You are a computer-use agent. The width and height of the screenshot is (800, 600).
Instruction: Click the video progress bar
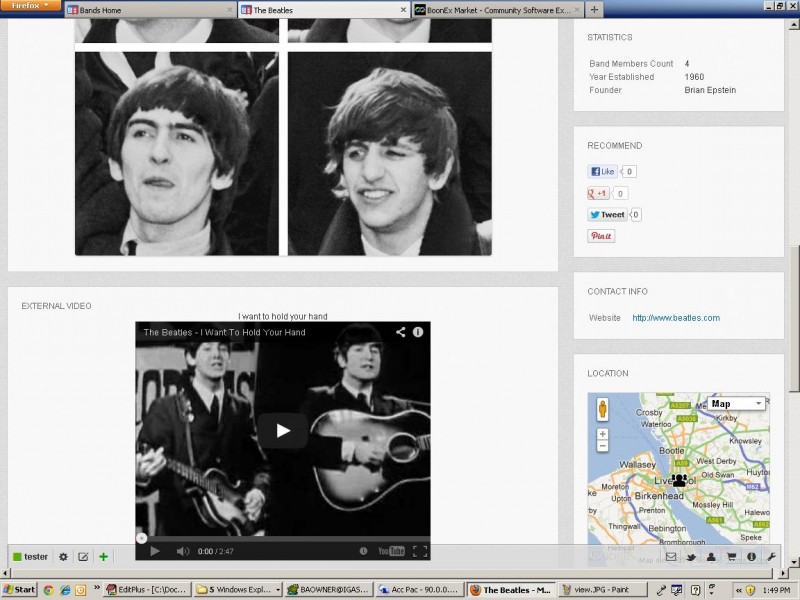[283, 538]
